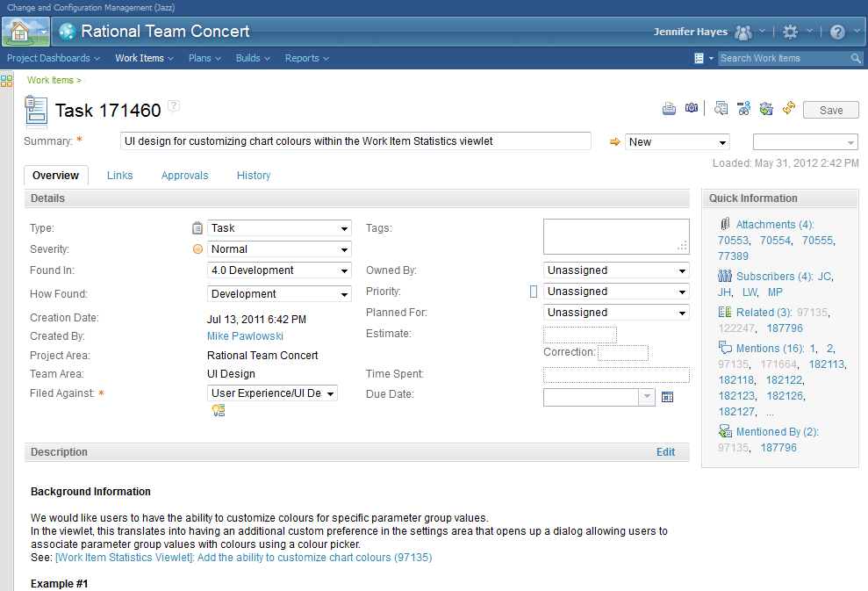Select the Overview tab

tap(56, 176)
